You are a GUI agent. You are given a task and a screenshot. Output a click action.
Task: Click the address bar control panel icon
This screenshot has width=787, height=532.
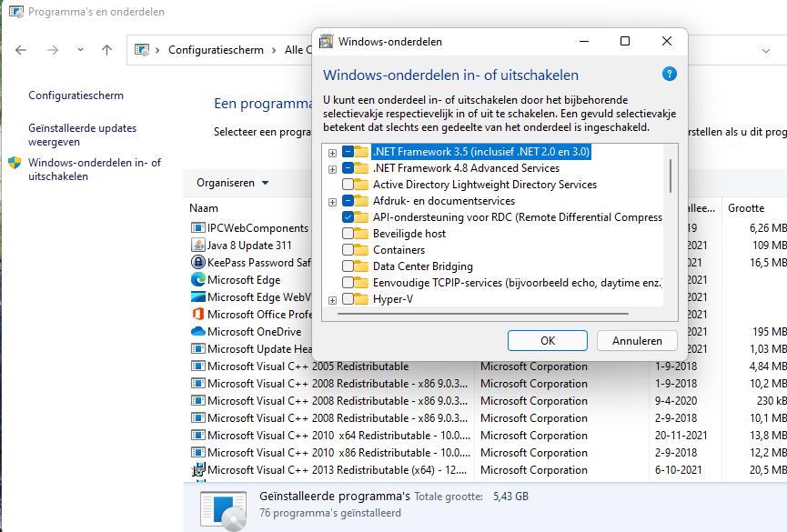[x=142, y=50]
